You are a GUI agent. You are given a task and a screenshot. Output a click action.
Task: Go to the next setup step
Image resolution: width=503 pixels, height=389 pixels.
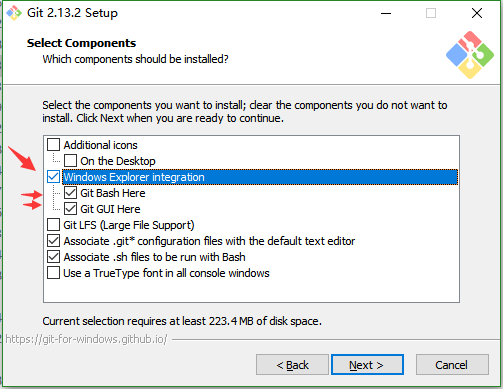(367, 365)
